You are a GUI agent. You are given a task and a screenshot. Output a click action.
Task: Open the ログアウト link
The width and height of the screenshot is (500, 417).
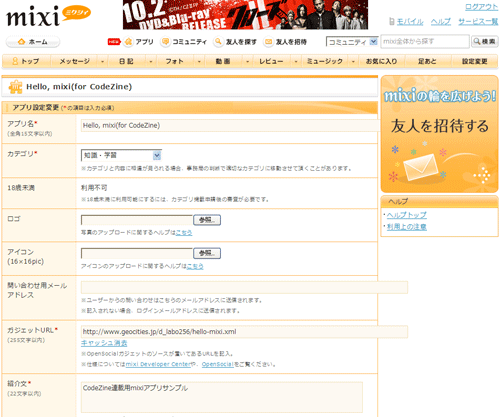pos(481,7)
